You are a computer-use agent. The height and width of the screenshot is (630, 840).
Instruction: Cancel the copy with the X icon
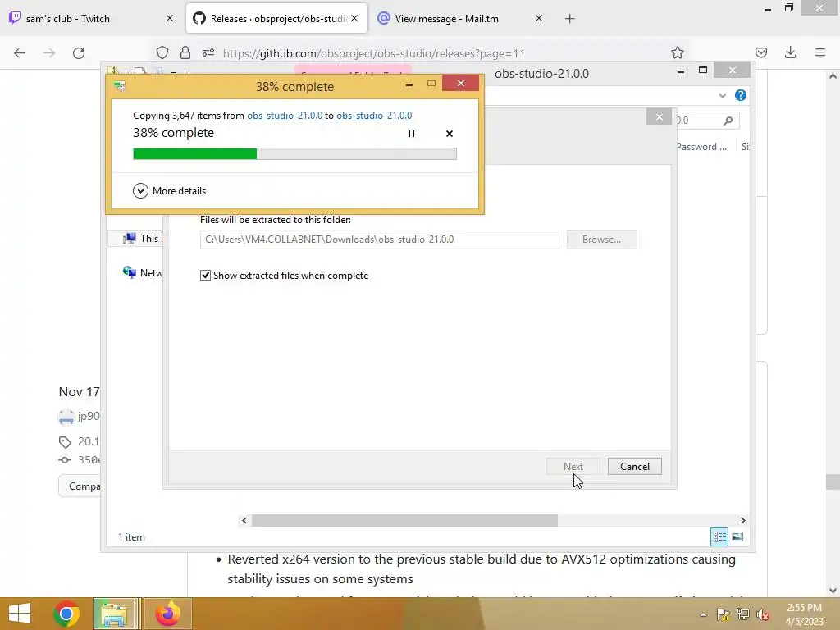point(450,134)
